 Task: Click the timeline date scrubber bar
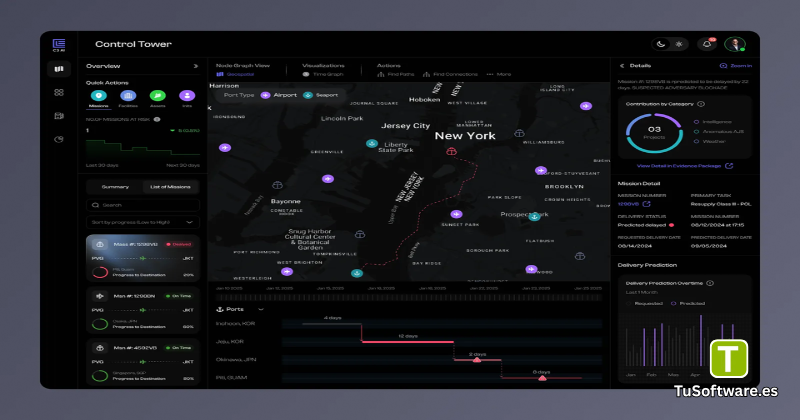click(x=409, y=298)
